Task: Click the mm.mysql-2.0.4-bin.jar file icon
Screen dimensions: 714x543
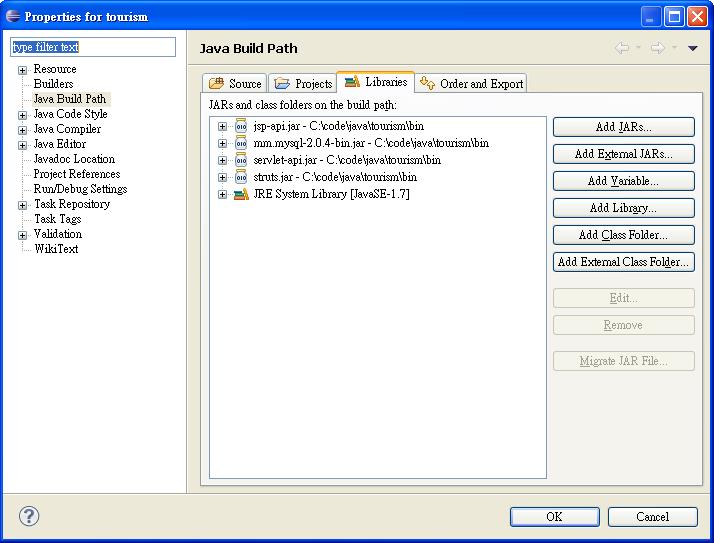Action: (241, 143)
